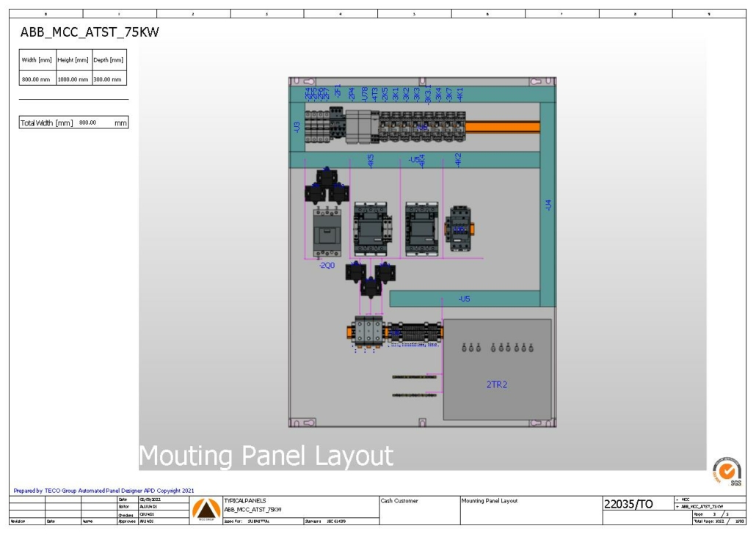Select the orange busbar on the top rail

tap(503, 127)
